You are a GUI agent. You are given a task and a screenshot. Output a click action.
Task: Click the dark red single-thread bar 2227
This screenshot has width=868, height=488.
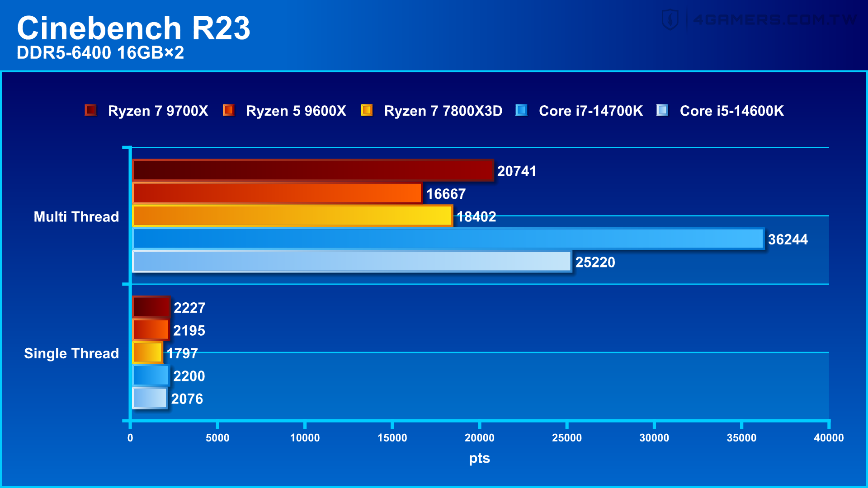151,307
